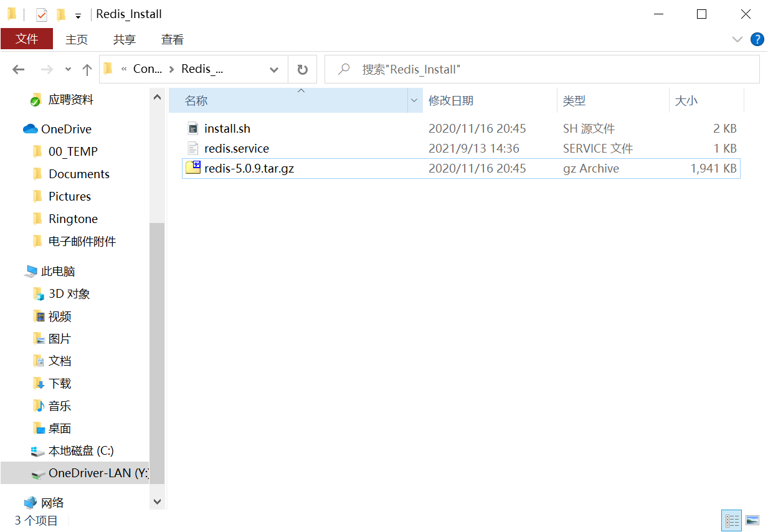Click the SERVICE 文件 type cell
Screen dimensions: 768x532
[598, 148]
